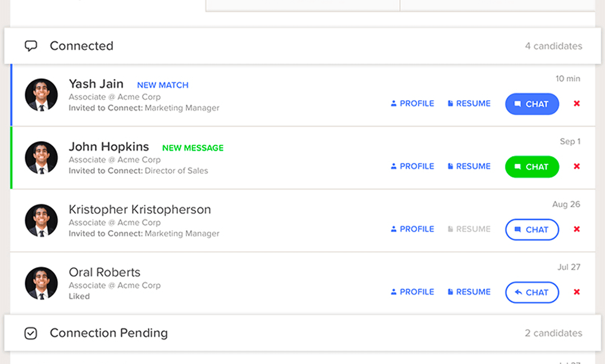This screenshot has height=364, width=605.
Task: Delete Oral Roberts via red X icon
Action: pos(576,292)
